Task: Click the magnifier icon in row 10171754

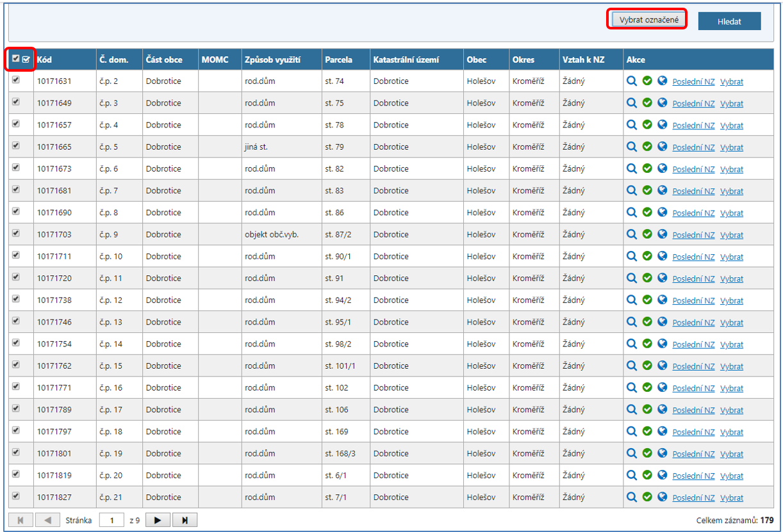Action: pyautogui.click(x=632, y=344)
